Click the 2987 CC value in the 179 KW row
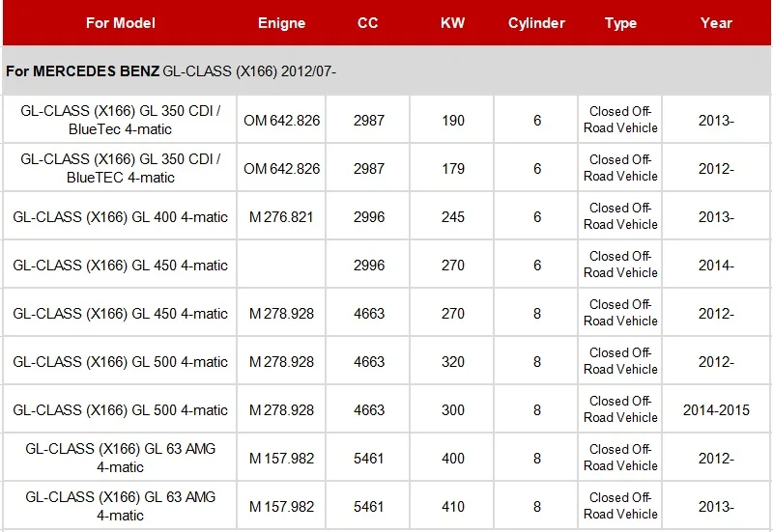 (369, 168)
